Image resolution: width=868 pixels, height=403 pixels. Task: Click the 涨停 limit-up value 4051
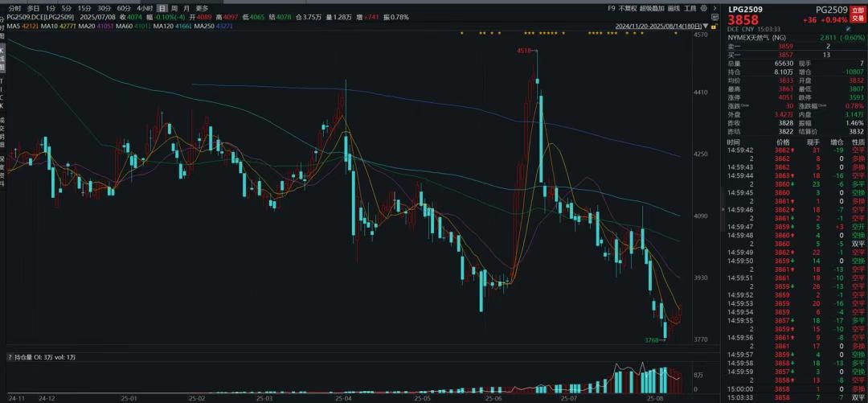pyautogui.click(x=785, y=97)
